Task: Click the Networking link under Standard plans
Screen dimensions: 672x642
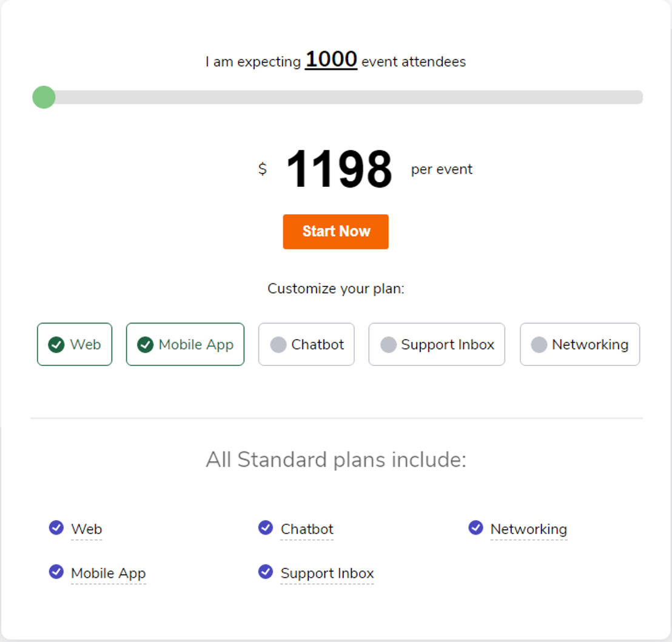Action: click(x=528, y=529)
